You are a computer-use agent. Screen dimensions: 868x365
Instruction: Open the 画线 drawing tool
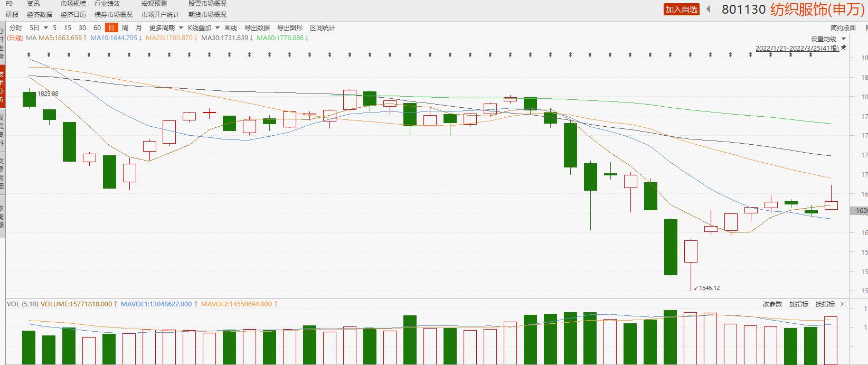(x=231, y=27)
